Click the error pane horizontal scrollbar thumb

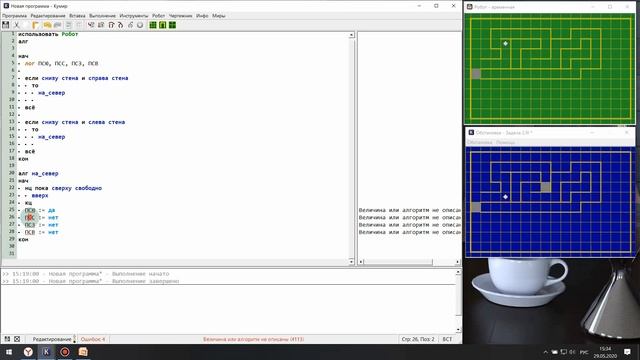point(398,262)
